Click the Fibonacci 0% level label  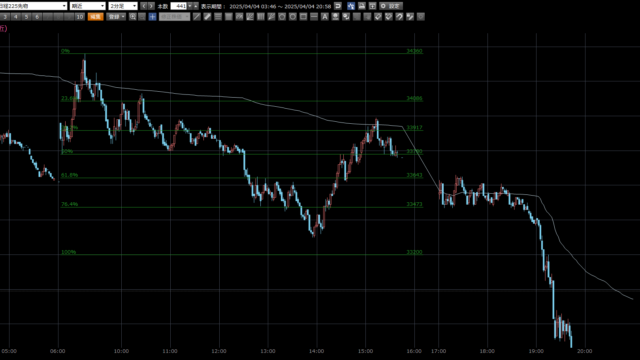tap(65, 51)
